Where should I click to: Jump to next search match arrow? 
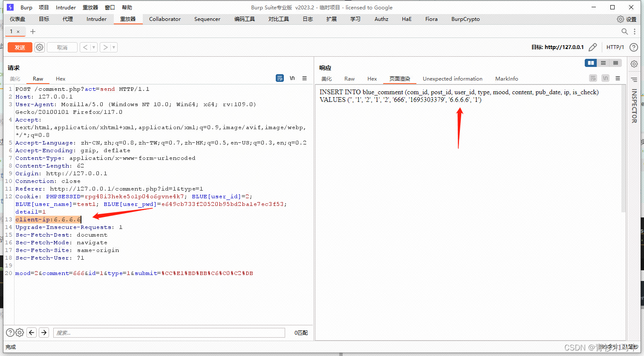click(44, 333)
